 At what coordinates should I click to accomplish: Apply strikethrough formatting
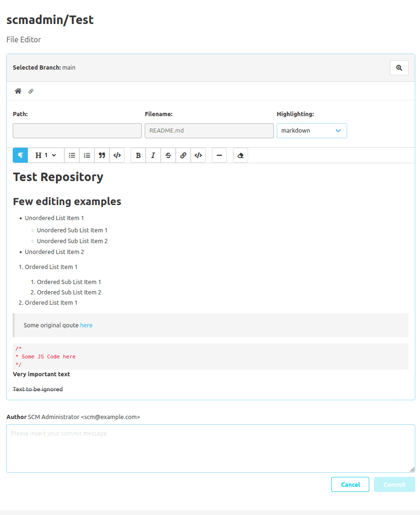coord(168,155)
